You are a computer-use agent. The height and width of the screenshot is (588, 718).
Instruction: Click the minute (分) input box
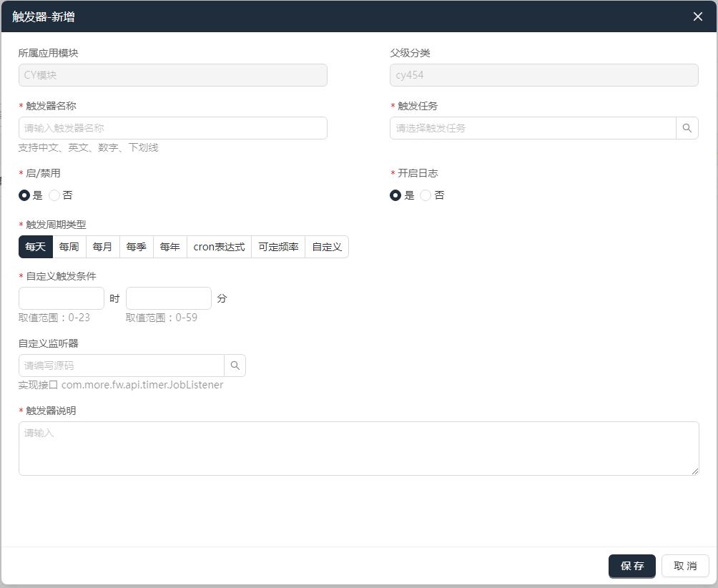click(x=169, y=298)
